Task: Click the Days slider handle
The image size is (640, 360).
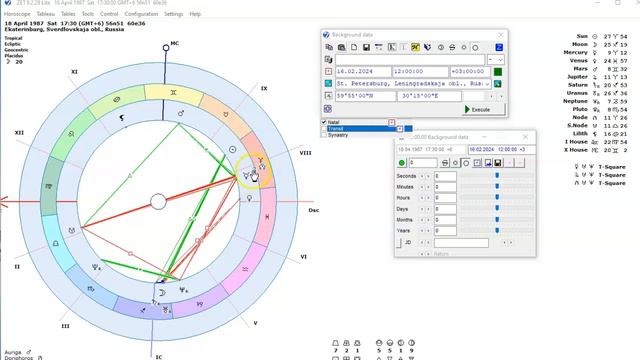Action: [497, 208]
